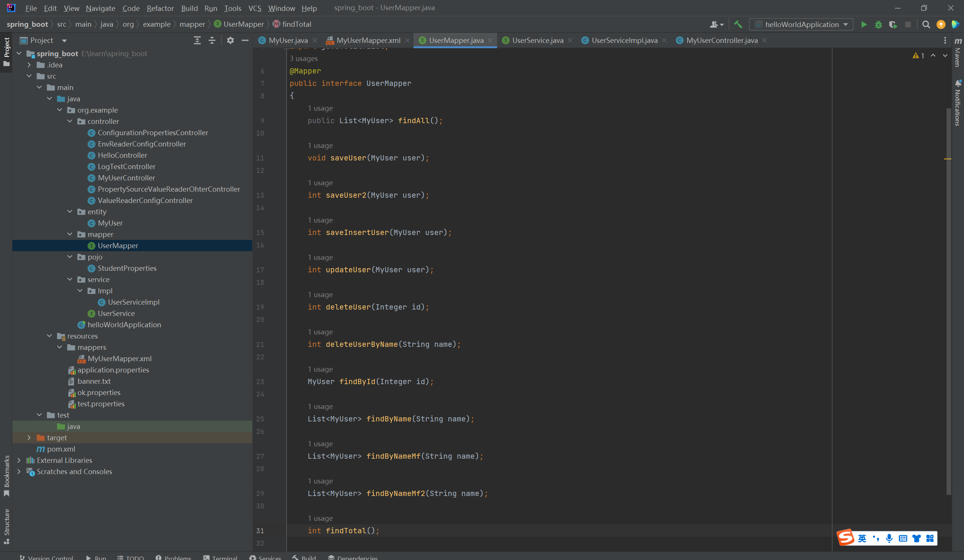Viewport: 964px width, 560px height.
Task: Switch to MyUserMapper.xml tab
Action: point(368,40)
